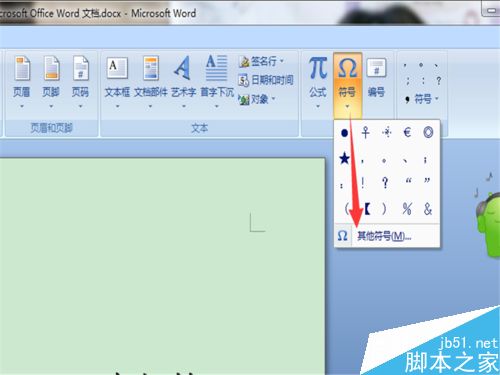Click the 文本框 text box icon
The height and width of the screenshot is (375, 500).
coord(117,68)
